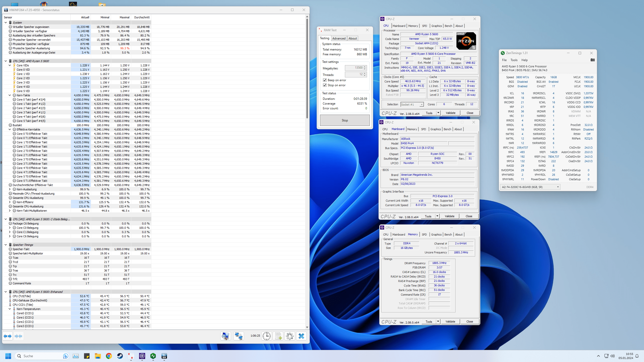Open ZenTimings Tools menu
644x362 pixels.
tap(514, 60)
